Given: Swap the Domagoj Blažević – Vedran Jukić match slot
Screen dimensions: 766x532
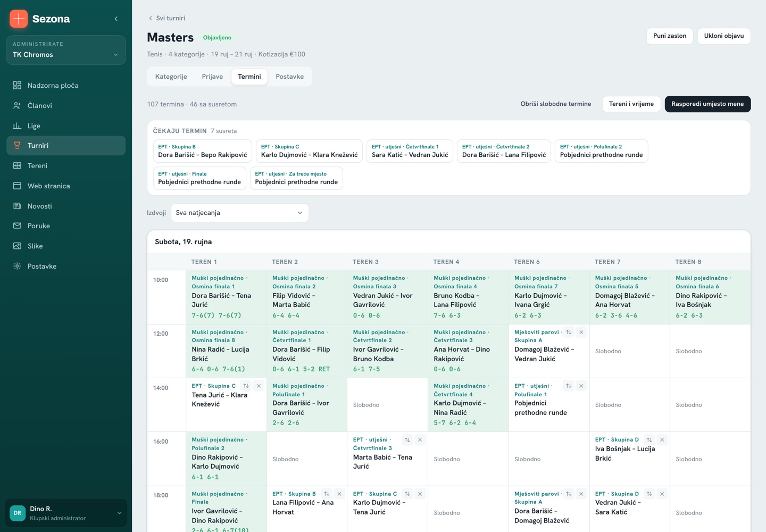Looking at the screenshot, I should 569,332.
